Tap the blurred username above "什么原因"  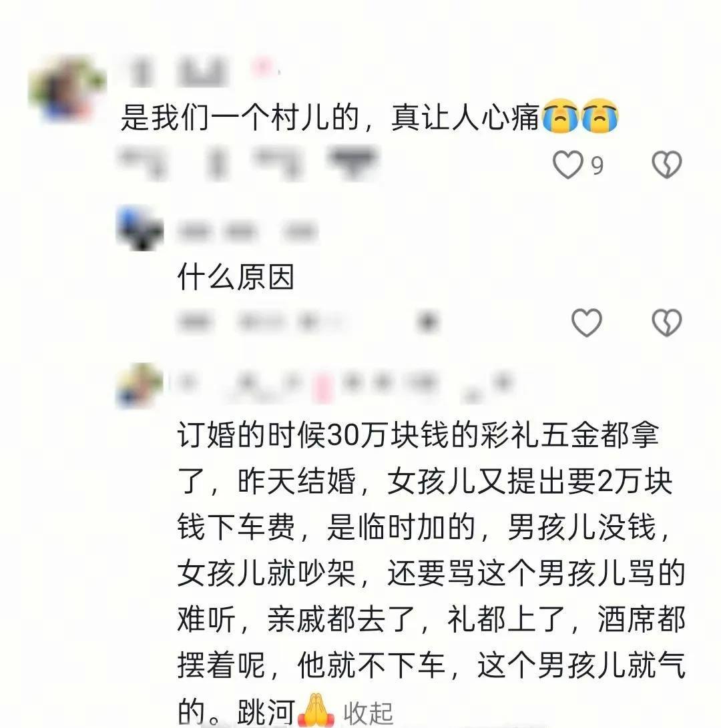click(x=248, y=231)
